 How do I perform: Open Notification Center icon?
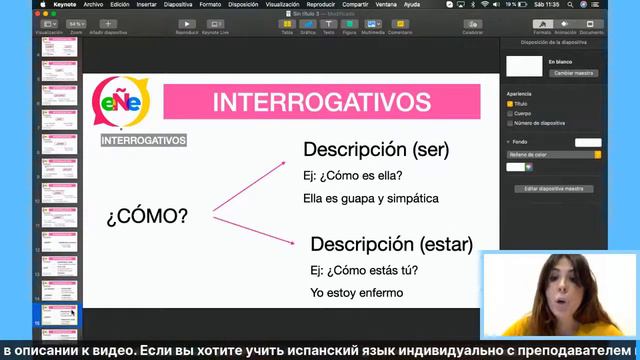[x=596, y=4]
